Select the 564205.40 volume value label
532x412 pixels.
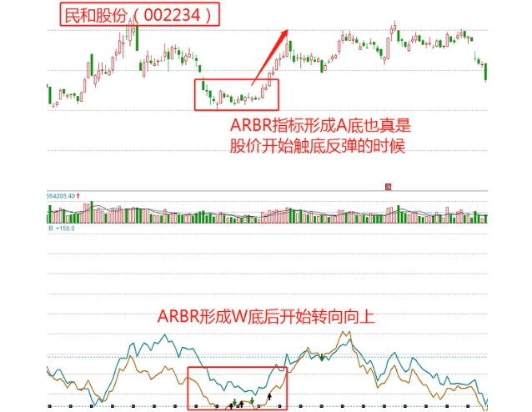[x=61, y=196]
